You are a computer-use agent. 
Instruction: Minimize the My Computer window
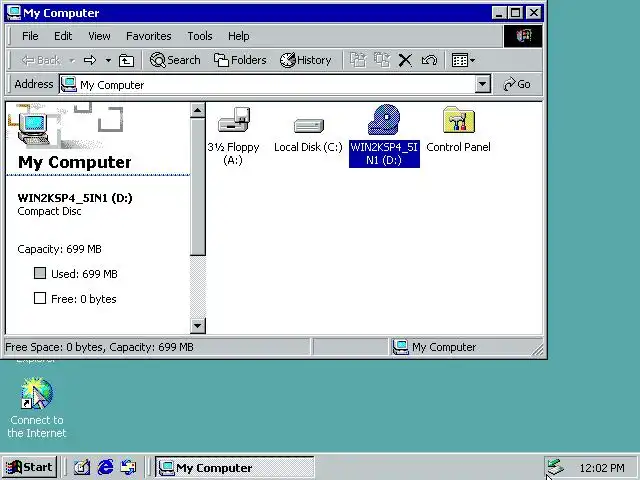pos(499,13)
